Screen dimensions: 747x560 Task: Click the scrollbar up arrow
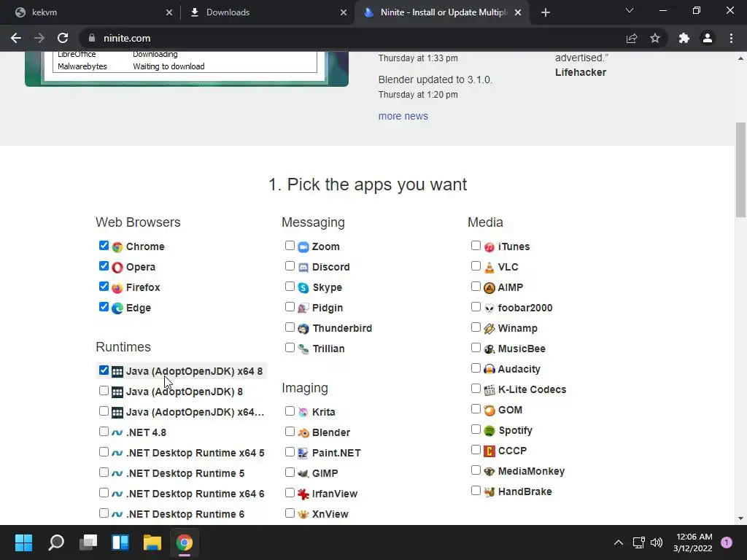[740, 58]
